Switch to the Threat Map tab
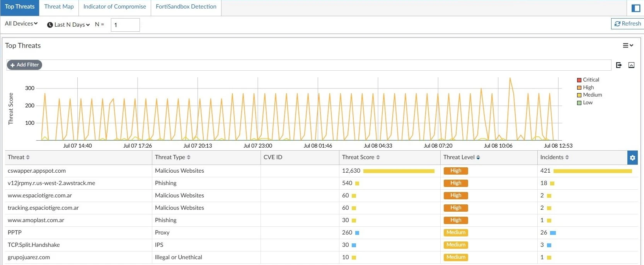 pyautogui.click(x=59, y=7)
